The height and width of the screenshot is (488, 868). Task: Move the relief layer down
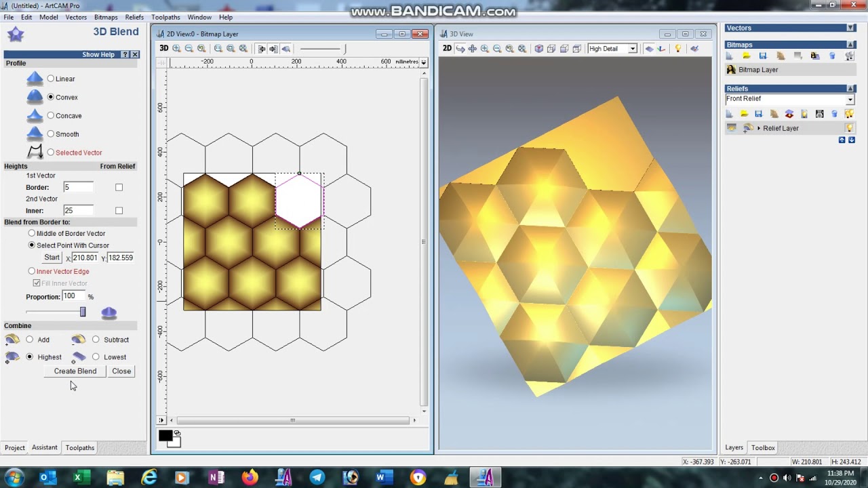pyautogui.click(x=852, y=140)
